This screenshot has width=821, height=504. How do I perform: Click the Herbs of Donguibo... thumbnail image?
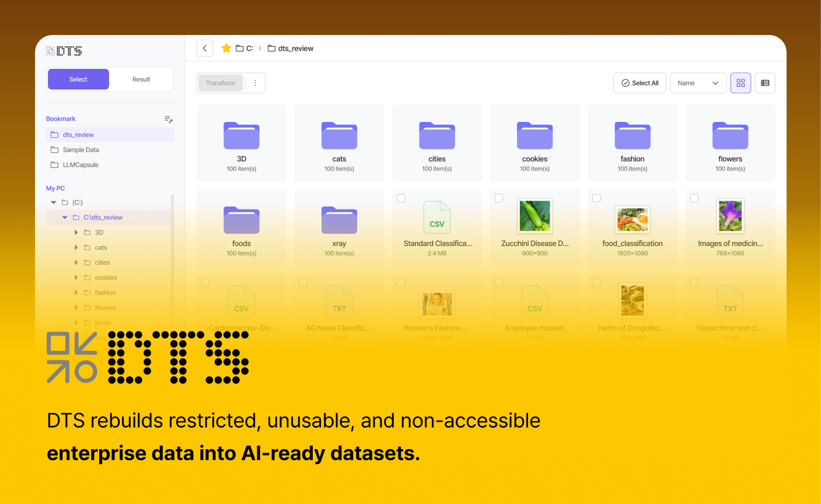pyautogui.click(x=633, y=300)
